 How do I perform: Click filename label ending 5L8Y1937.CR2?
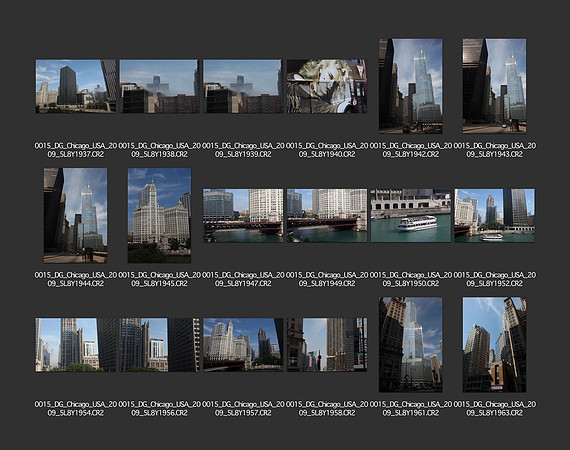click(76, 150)
